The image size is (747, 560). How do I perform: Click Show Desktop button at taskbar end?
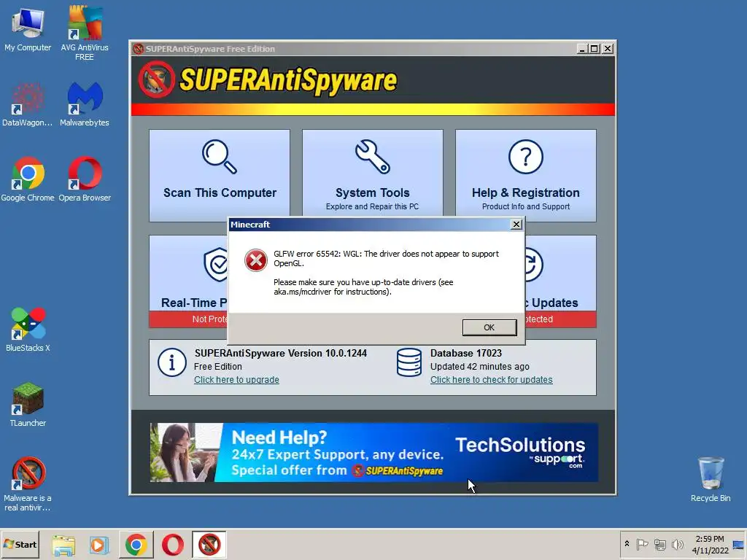[739, 544]
